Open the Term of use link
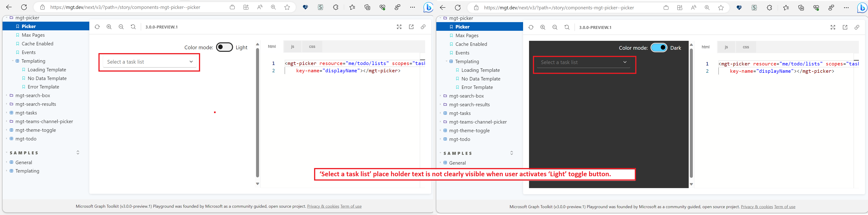The width and height of the screenshot is (868, 215). [351, 206]
